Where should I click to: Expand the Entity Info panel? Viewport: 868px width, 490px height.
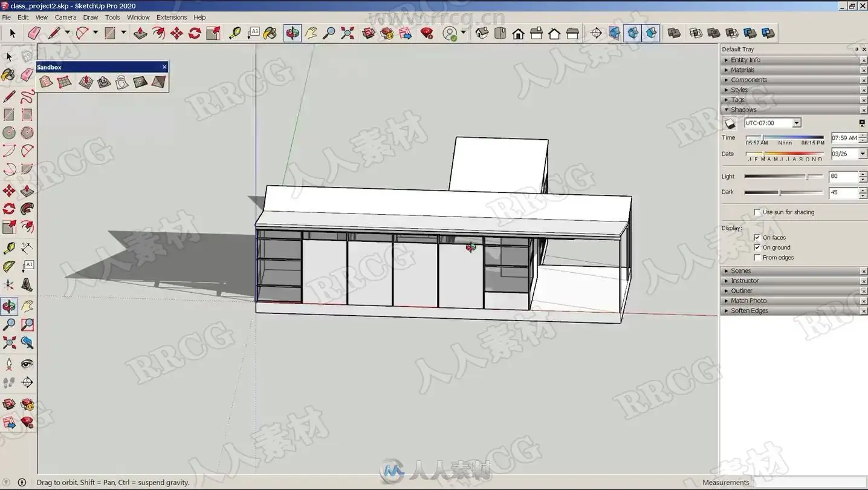point(794,60)
